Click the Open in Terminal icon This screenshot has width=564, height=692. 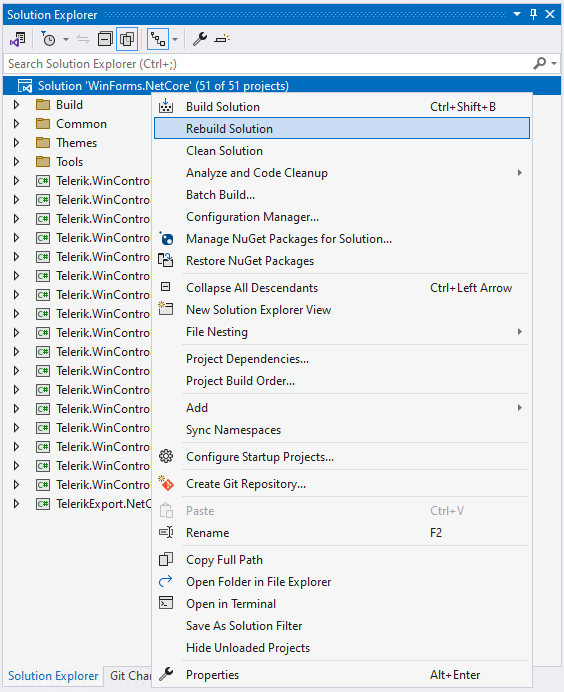[x=166, y=603]
